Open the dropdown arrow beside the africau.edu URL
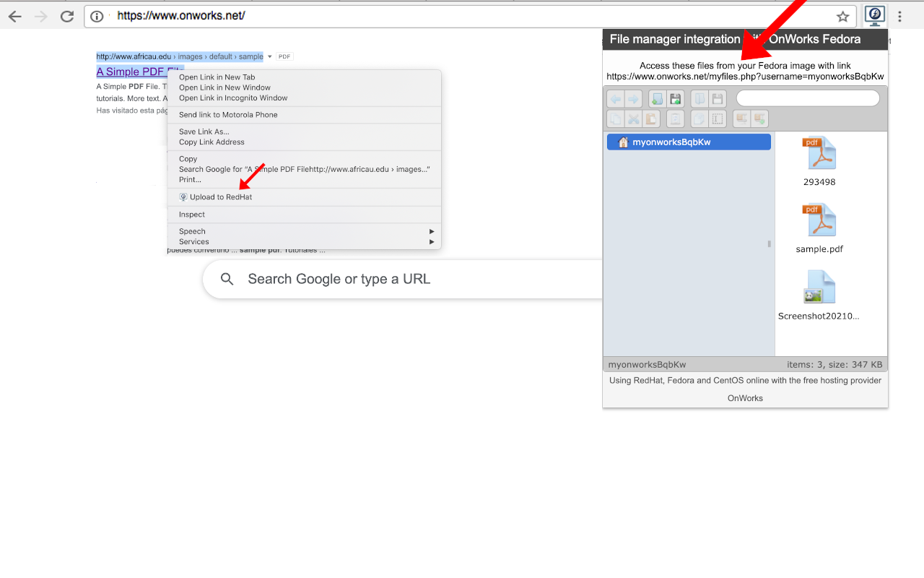This screenshot has height=578, width=924. [269, 56]
